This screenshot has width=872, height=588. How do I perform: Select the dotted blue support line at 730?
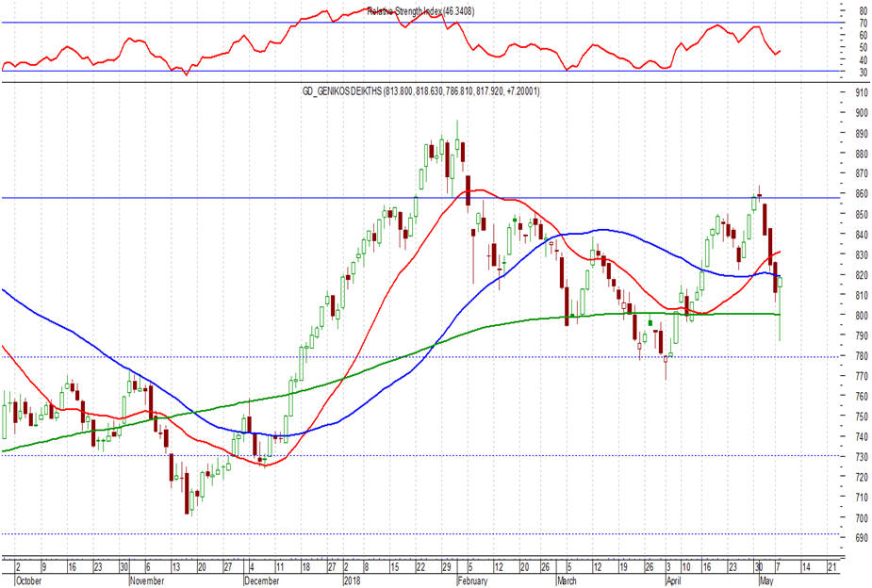422,456
